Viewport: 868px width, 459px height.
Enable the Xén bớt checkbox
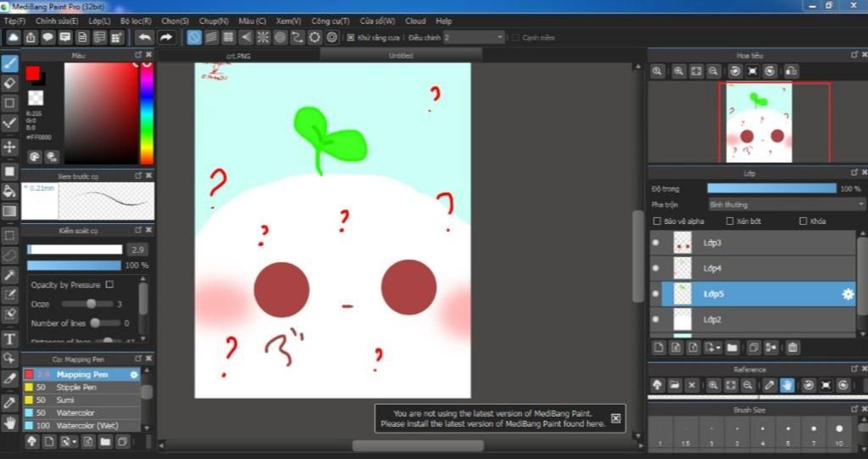tap(730, 221)
